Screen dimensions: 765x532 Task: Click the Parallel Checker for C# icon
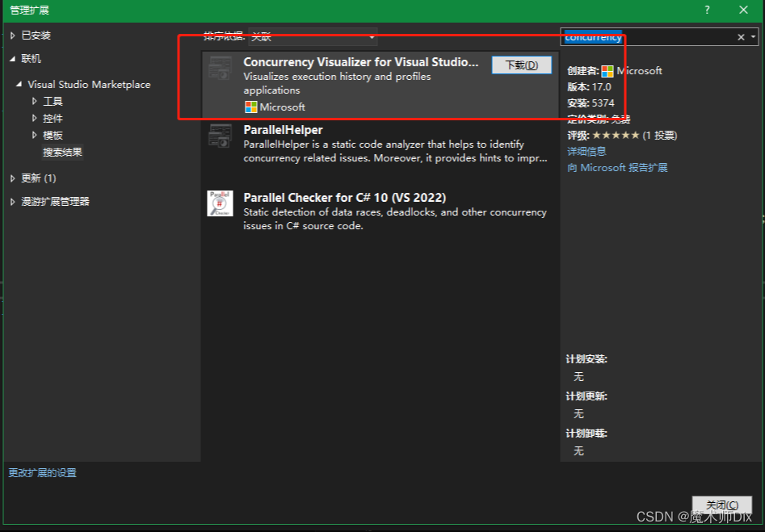point(220,203)
